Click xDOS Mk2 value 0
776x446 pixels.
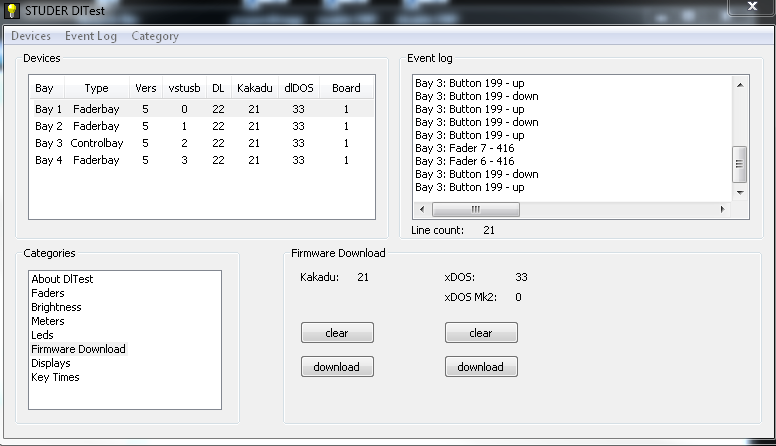point(518,297)
